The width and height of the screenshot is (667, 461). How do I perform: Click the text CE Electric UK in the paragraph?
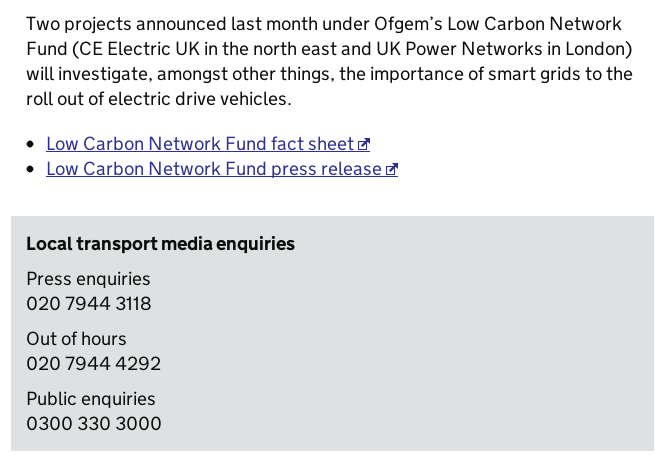139,49
